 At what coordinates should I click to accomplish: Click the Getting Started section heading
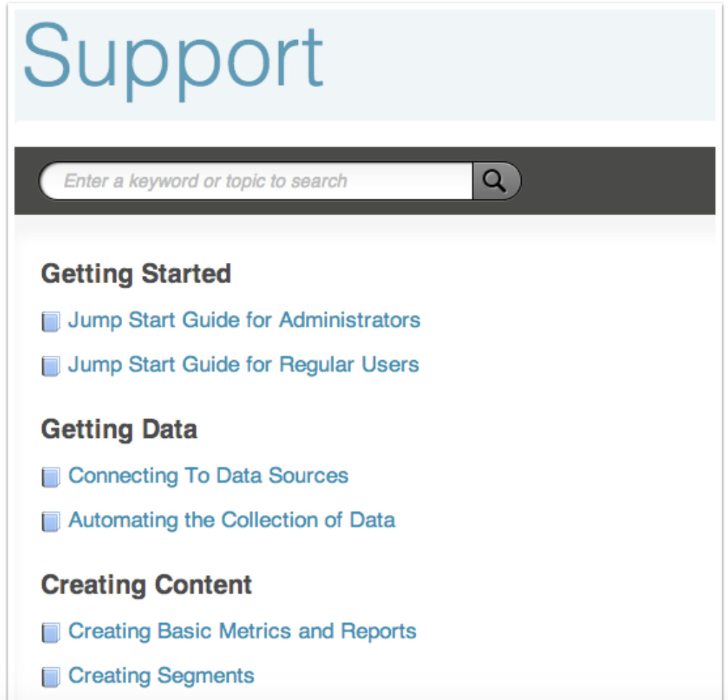[136, 274]
